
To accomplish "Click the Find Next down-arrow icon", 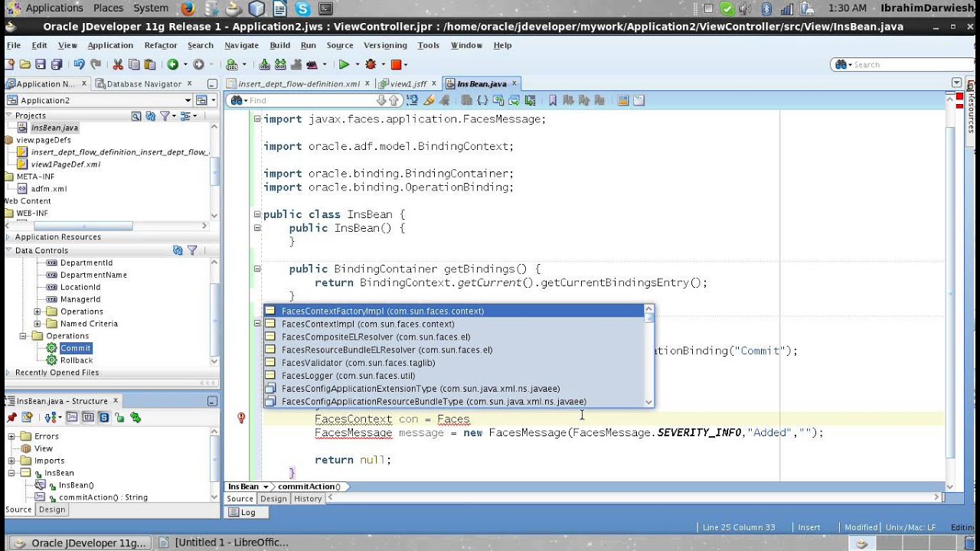I will 381,100.
